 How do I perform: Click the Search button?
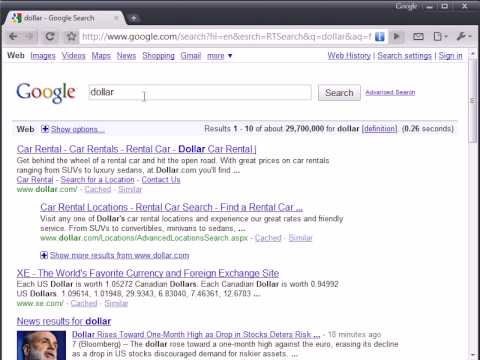339,93
